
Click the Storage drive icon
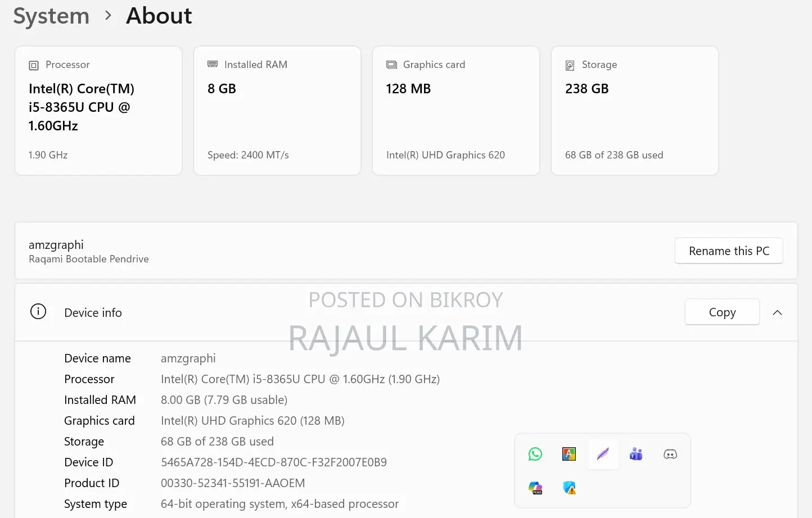[x=570, y=65]
